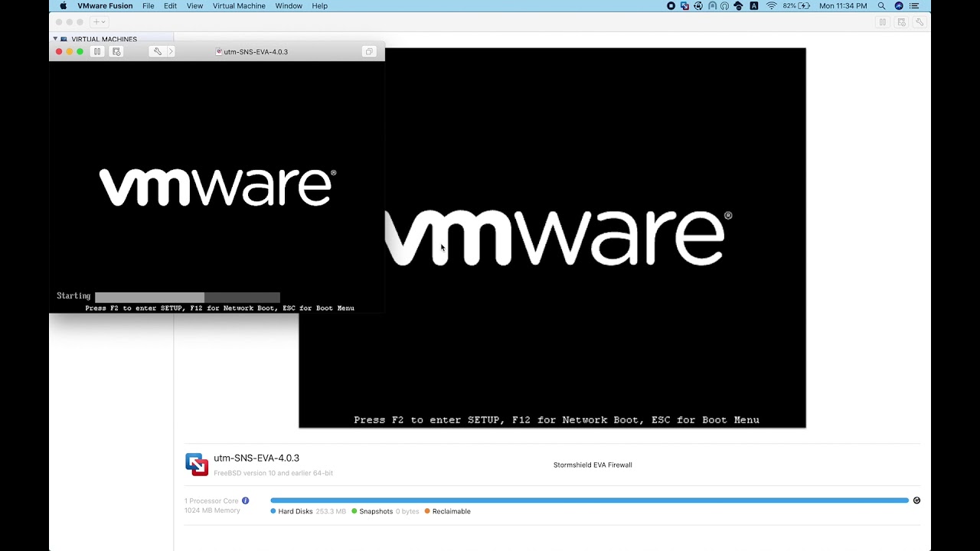Click the info icon next to 1 Processor Core
The width and height of the screenshot is (980, 551).
246,500
